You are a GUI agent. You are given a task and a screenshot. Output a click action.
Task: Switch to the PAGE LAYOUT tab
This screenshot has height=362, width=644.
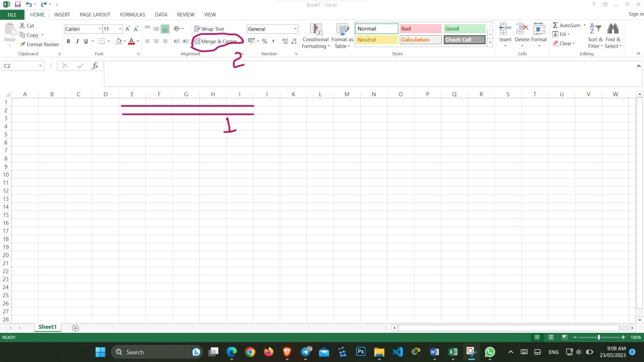[95, 15]
